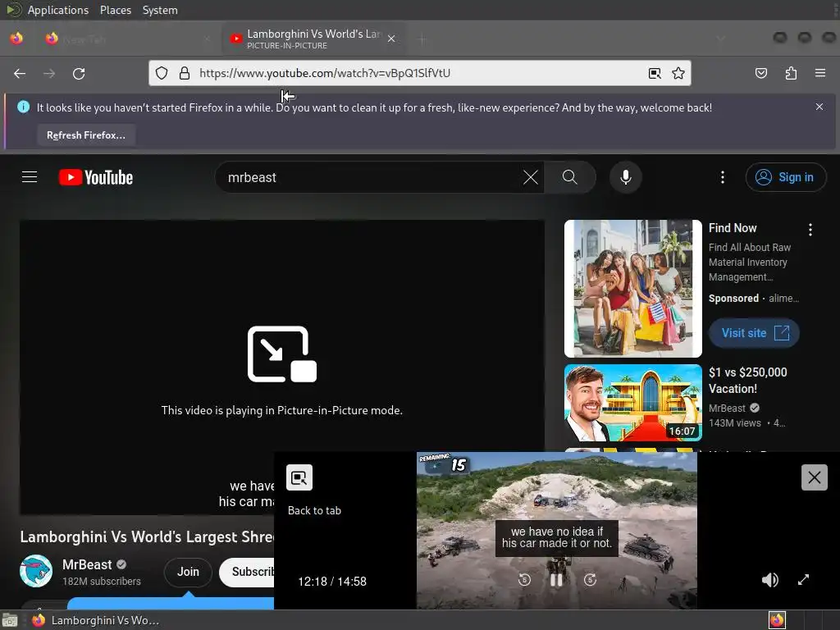Show site security info via padlock icon

[x=185, y=73]
